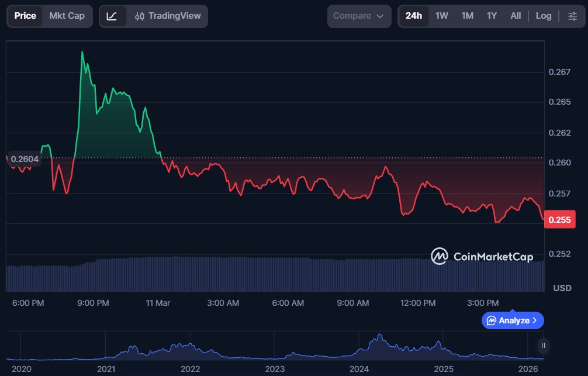Click the 0.255 current price label
The height and width of the screenshot is (376, 588).
[x=559, y=219]
